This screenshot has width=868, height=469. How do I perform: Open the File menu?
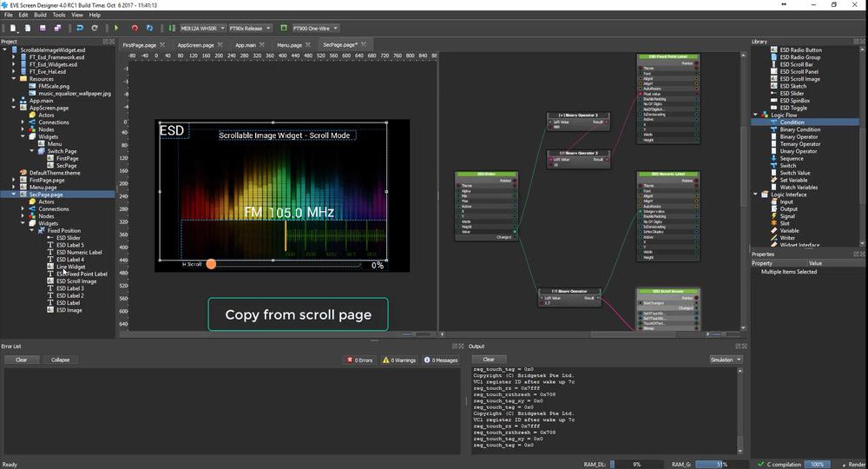pyautogui.click(x=9, y=15)
